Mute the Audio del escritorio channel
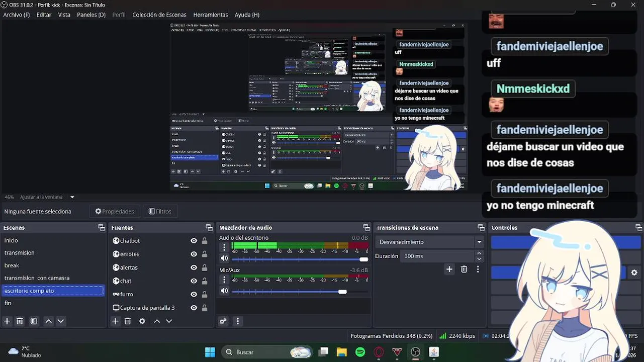644x362 pixels. point(224,258)
